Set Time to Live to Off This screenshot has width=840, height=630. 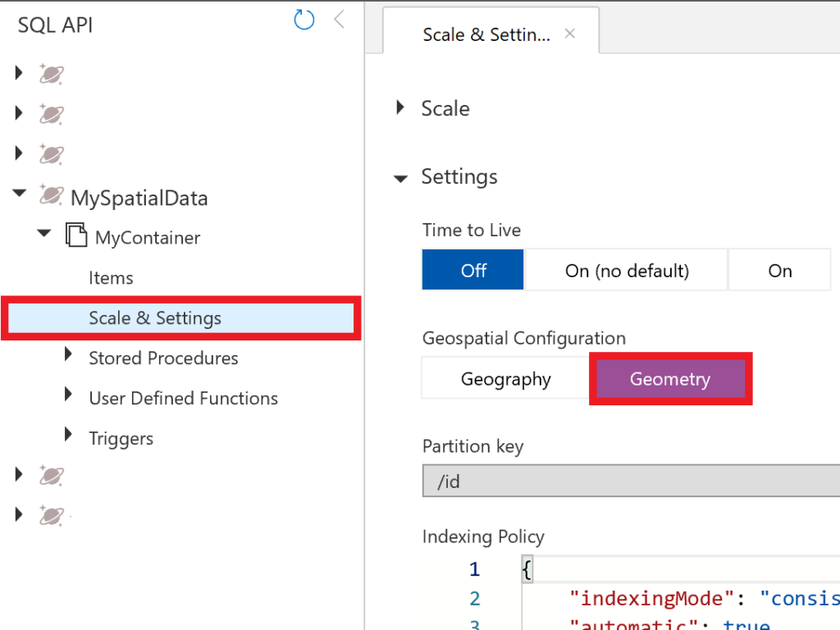click(473, 271)
